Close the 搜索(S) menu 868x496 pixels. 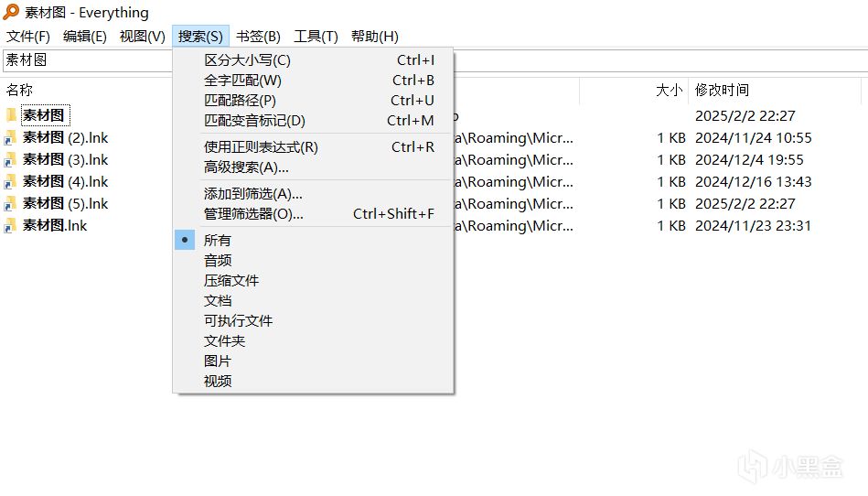[x=200, y=37]
